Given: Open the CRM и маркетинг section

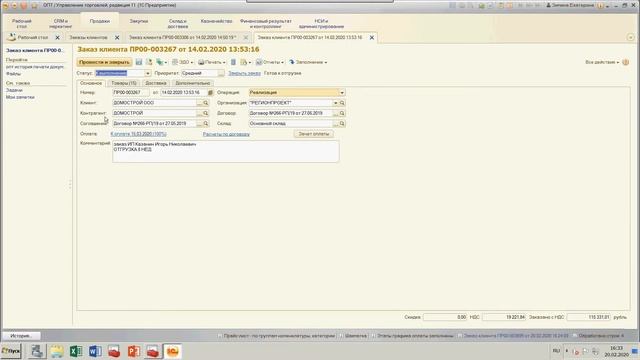Looking at the screenshot, I should tap(60, 23).
